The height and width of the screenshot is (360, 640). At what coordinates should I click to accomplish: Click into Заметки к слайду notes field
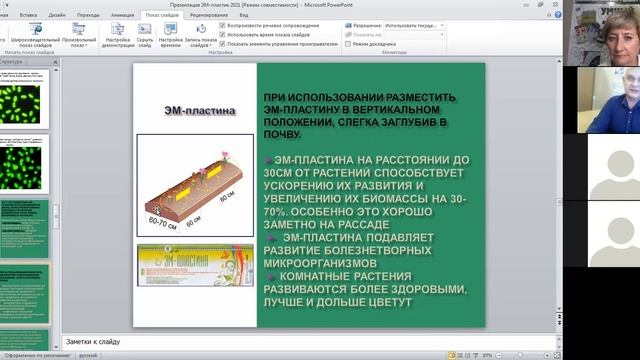[309, 342]
